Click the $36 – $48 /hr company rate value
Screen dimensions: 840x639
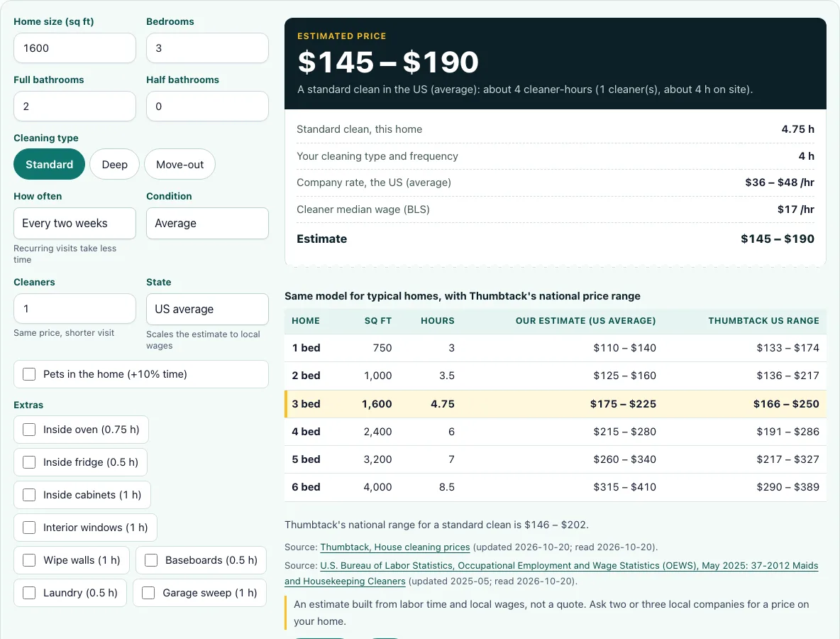(780, 182)
